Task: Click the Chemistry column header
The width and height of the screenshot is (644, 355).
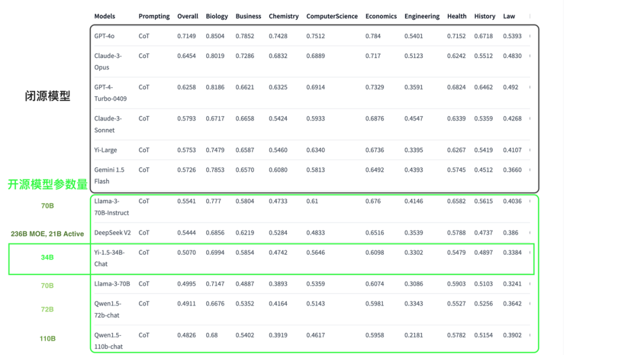Action: [x=283, y=17]
